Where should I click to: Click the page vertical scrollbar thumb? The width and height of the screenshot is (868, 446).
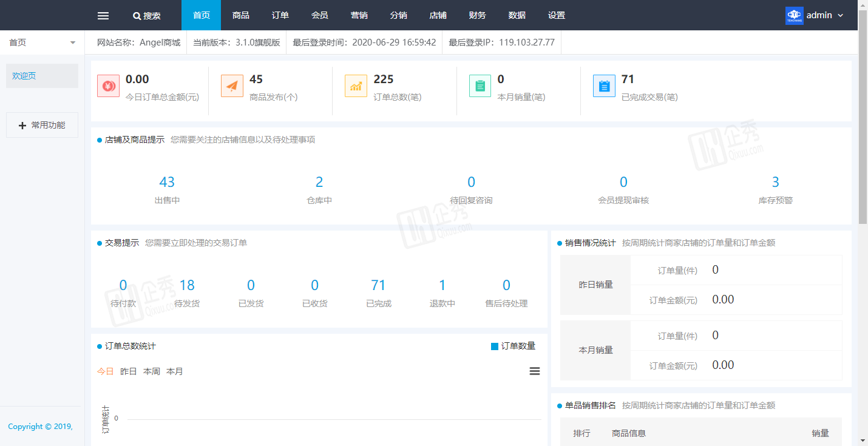[x=863, y=117]
